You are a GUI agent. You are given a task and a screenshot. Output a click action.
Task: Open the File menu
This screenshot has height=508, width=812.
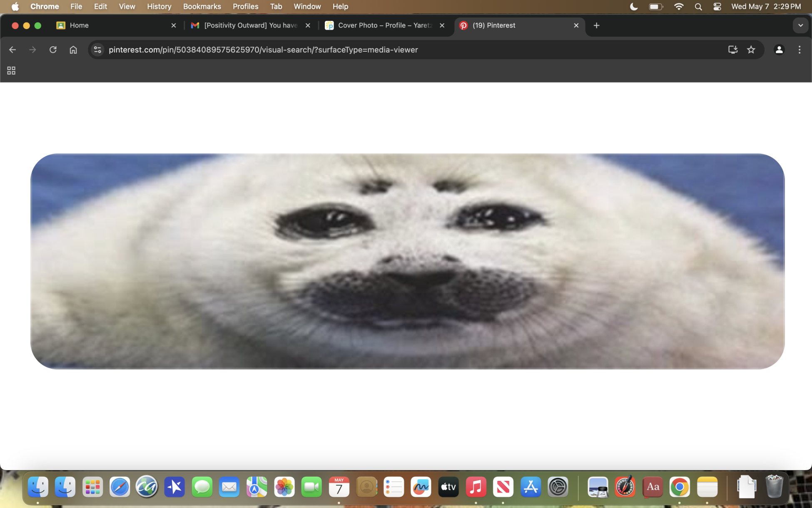click(76, 6)
